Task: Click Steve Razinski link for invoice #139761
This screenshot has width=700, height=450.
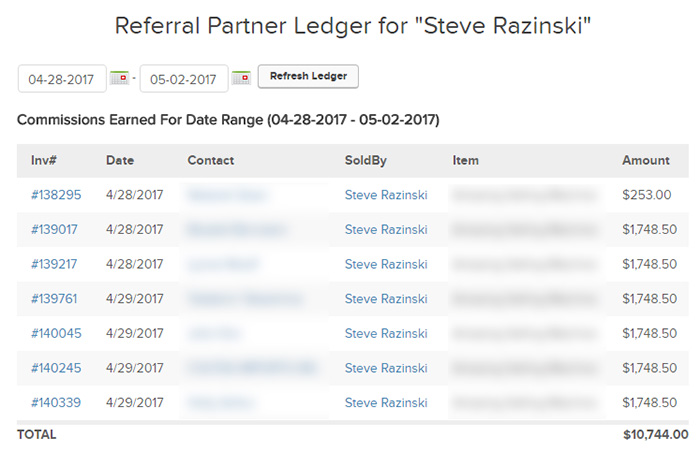Action: pos(386,299)
